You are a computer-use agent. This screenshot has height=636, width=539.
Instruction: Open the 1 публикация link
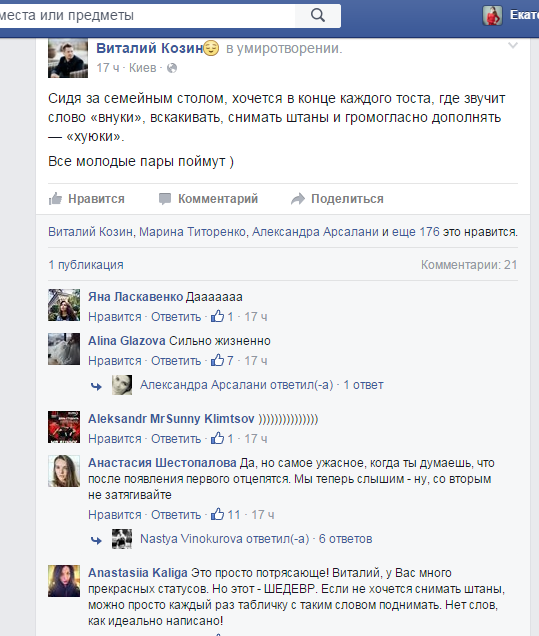coord(86,265)
